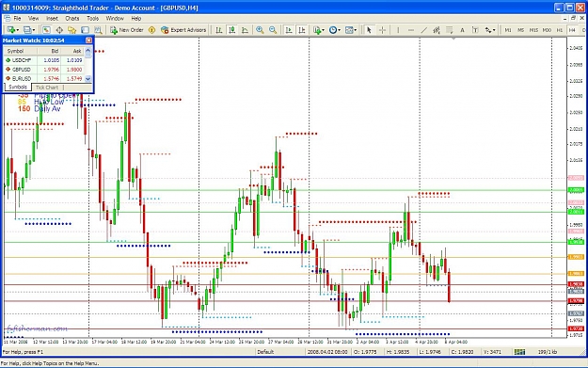Open the View menu
Viewport: 588px width, 368px height.
point(33,18)
